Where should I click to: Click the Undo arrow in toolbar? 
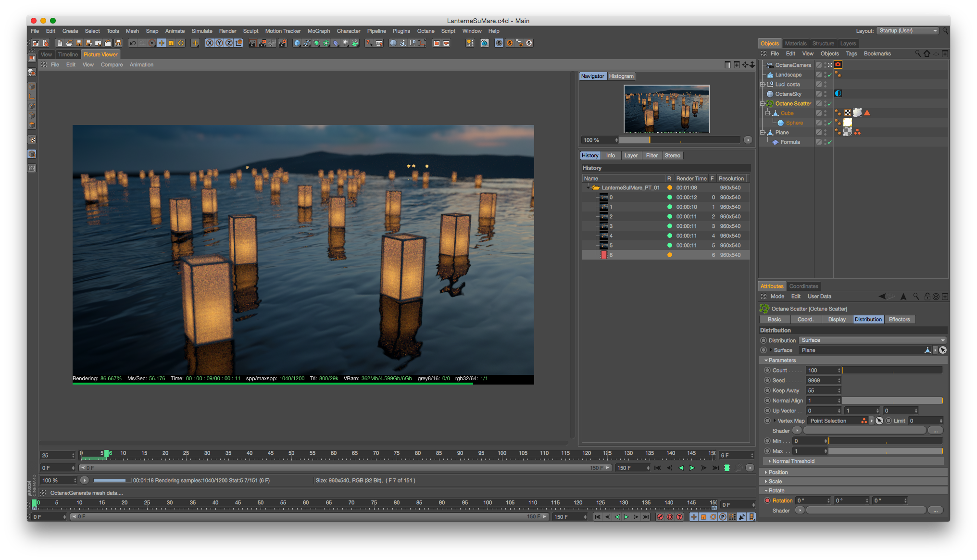click(133, 43)
